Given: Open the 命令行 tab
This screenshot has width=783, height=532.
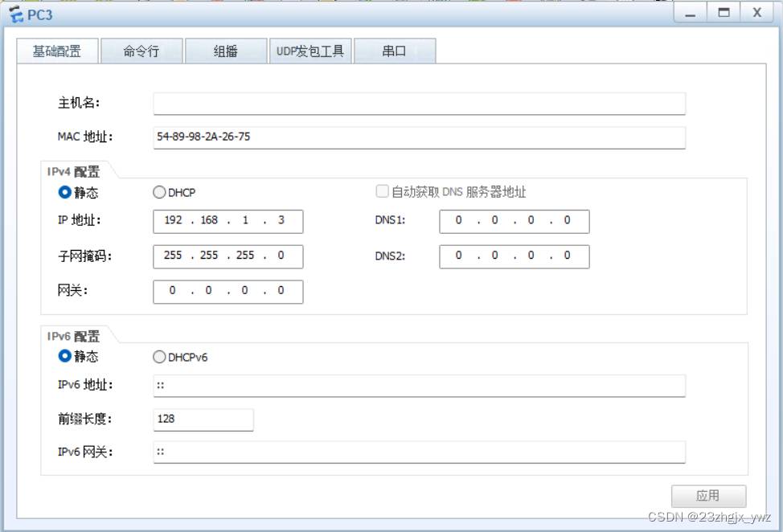Looking at the screenshot, I should [x=141, y=51].
